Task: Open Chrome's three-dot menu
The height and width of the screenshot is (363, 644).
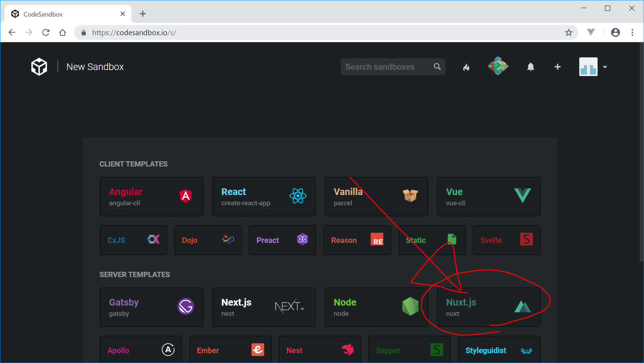Action: [x=632, y=32]
